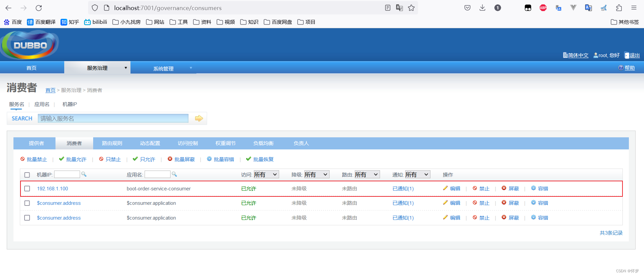Click 批量屏蔽 batch mock action
The width and height of the screenshot is (644, 276).
point(181,159)
